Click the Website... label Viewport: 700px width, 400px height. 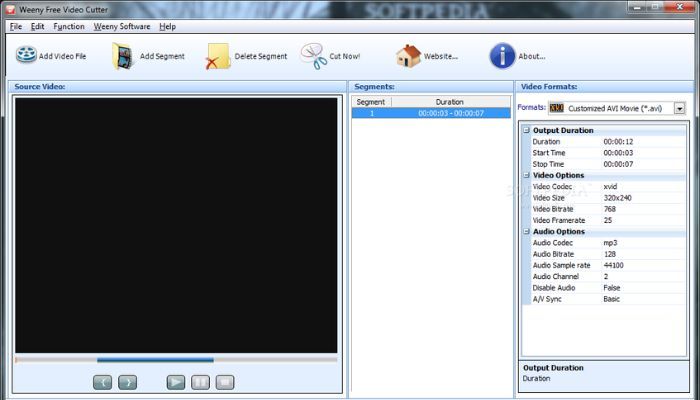441,56
